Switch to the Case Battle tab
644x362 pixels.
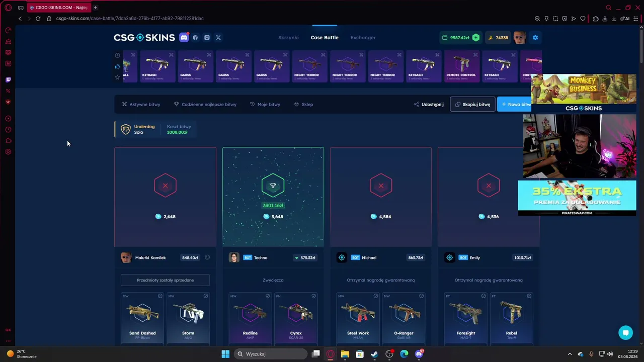[x=325, y=37]
